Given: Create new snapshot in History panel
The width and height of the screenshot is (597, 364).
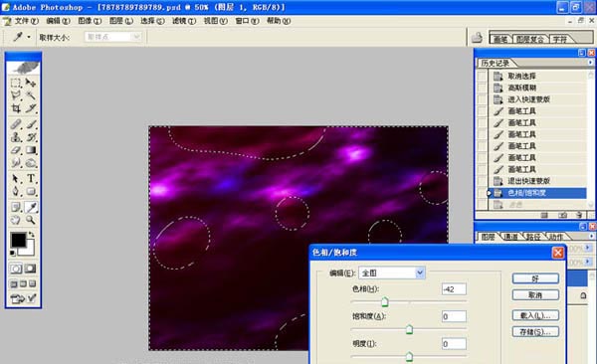Looking at the screenshot, I should [x=563, y=215].
